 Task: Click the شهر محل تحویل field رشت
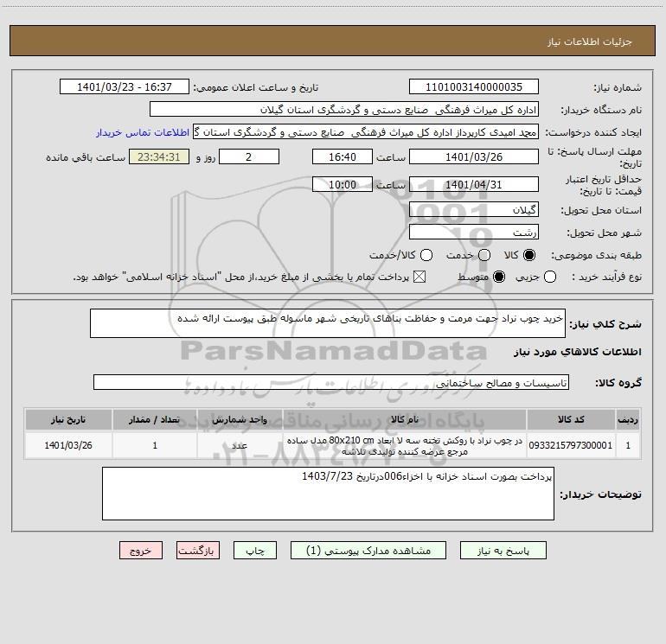(x=474, y=232)
